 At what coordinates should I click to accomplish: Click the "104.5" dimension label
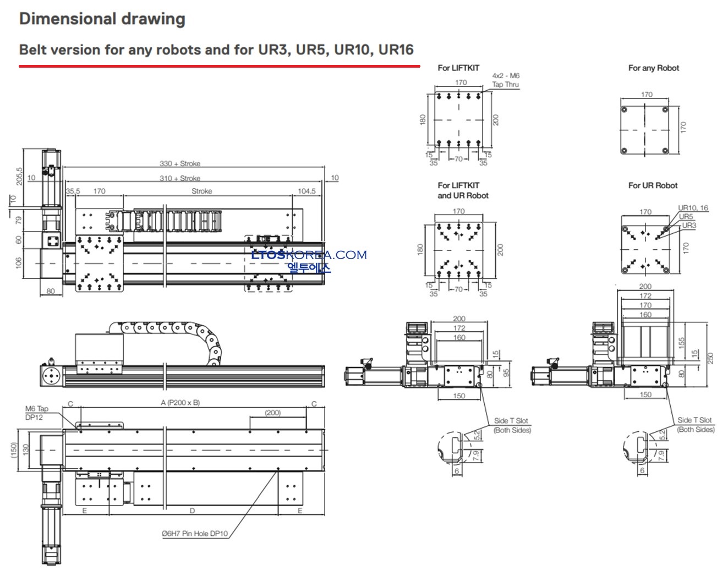306,191
